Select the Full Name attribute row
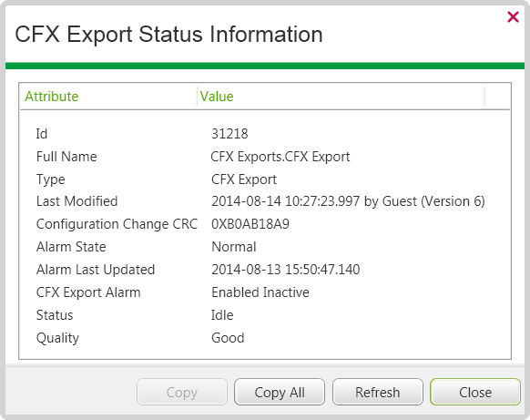Image resolution: width=530 pixels, height=420 pixels. click(x=265, y=157)
